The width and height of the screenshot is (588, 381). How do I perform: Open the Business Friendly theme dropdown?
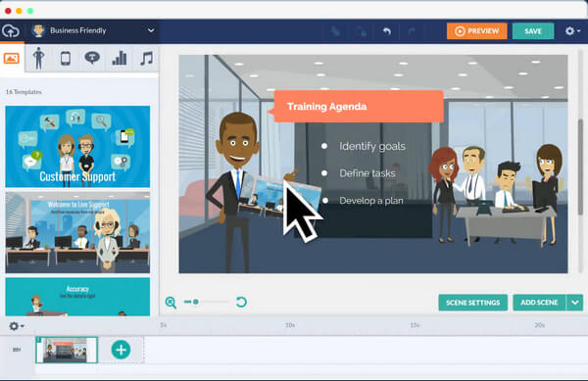(x=93, y=30)
